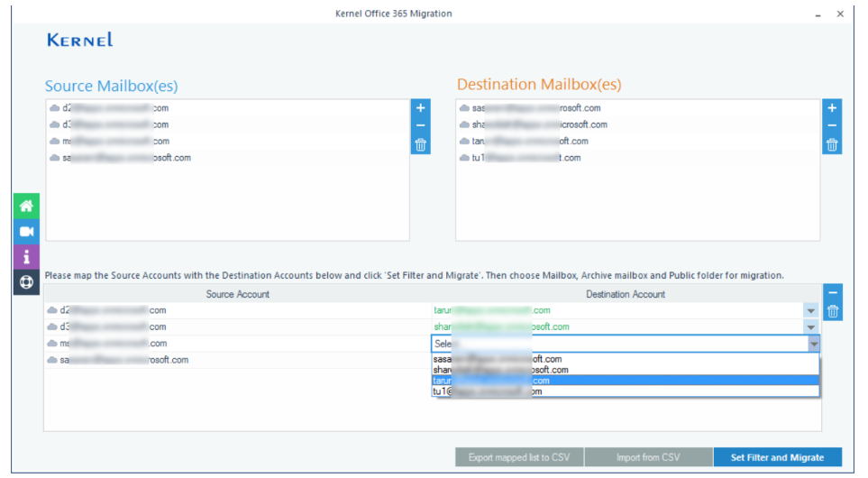Select destination mailbox starting with sas

coord(638,108)
